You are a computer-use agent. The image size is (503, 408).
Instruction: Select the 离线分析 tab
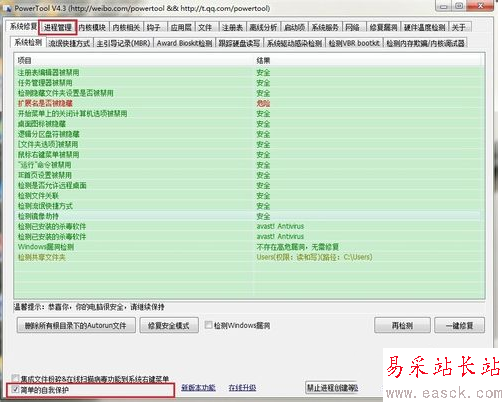point(263,27)
